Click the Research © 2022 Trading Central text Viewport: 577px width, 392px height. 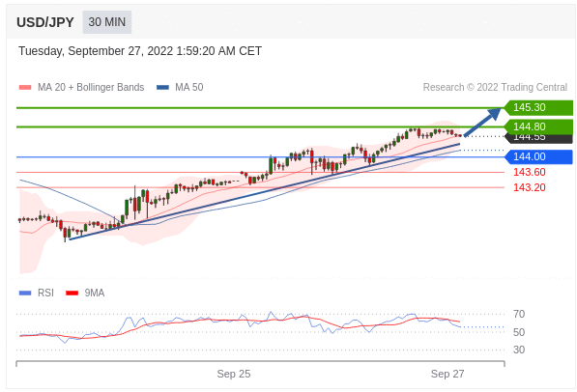[x=495, y=87]
